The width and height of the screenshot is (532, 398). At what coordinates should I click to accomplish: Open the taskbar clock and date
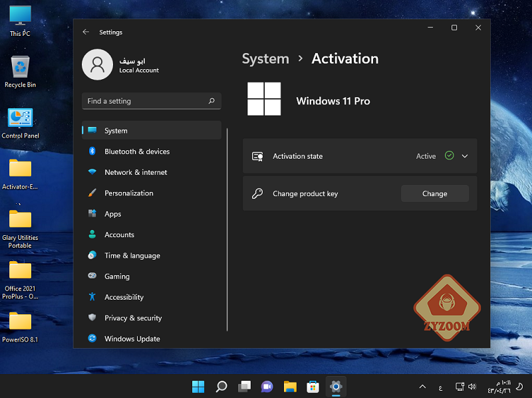(x=499, y=387)
